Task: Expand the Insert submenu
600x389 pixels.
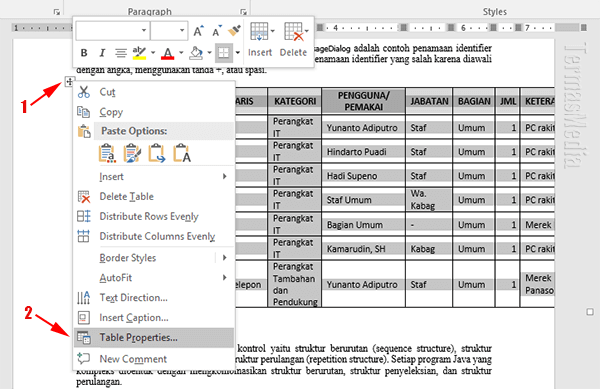Action: pos(224,176)
